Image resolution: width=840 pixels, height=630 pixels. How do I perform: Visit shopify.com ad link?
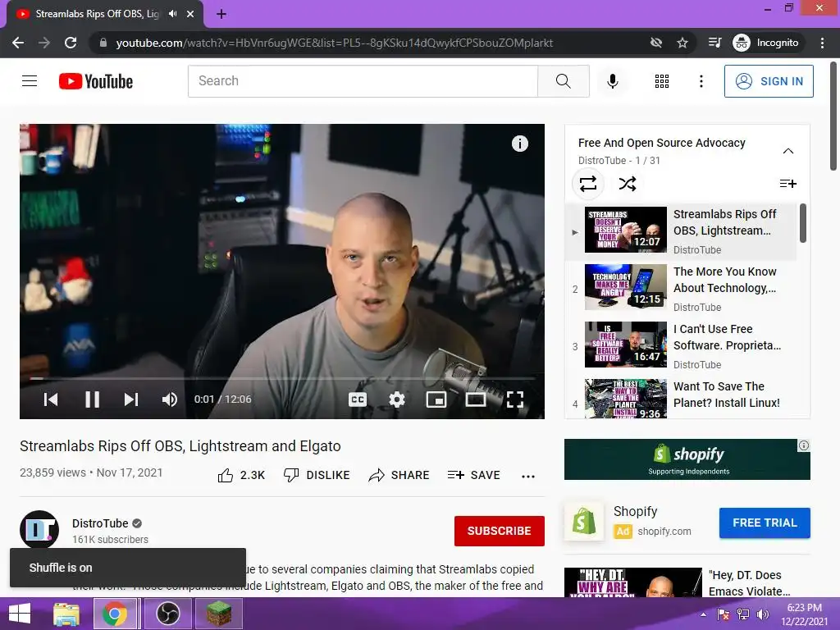[664, 532]
